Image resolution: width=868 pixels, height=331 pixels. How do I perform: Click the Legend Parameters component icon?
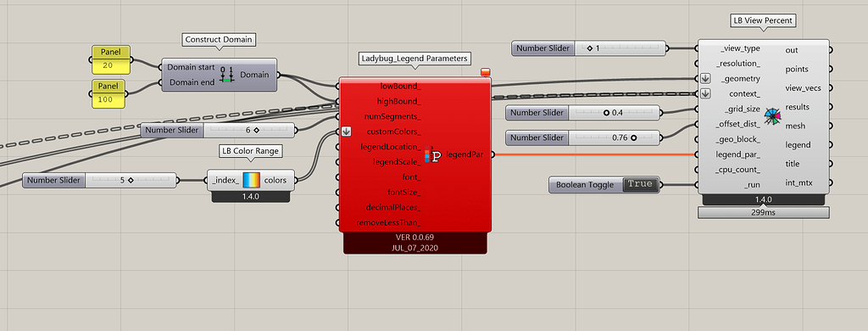432,155
